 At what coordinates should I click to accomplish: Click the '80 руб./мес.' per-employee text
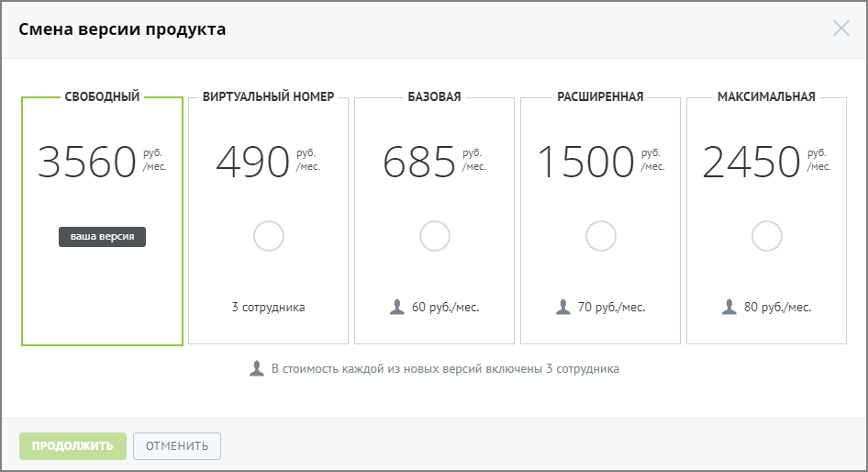[x=778, y=308]
